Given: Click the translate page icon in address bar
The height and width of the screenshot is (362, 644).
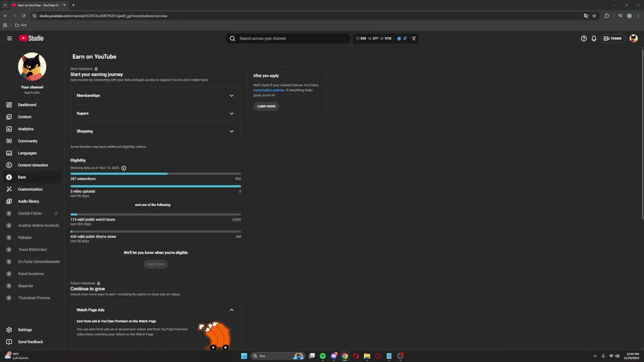Looking at the screenshot, I should coord(586,16).
